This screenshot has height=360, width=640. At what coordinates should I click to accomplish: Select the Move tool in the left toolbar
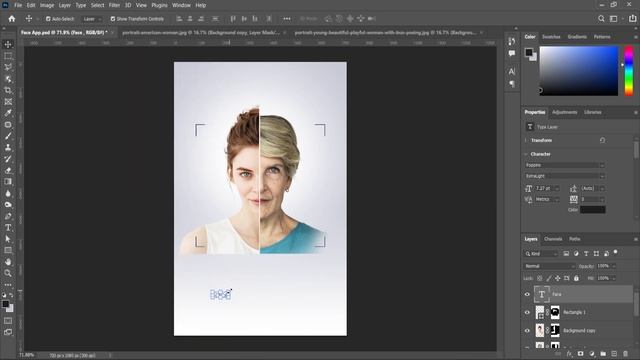coord(8,44)
